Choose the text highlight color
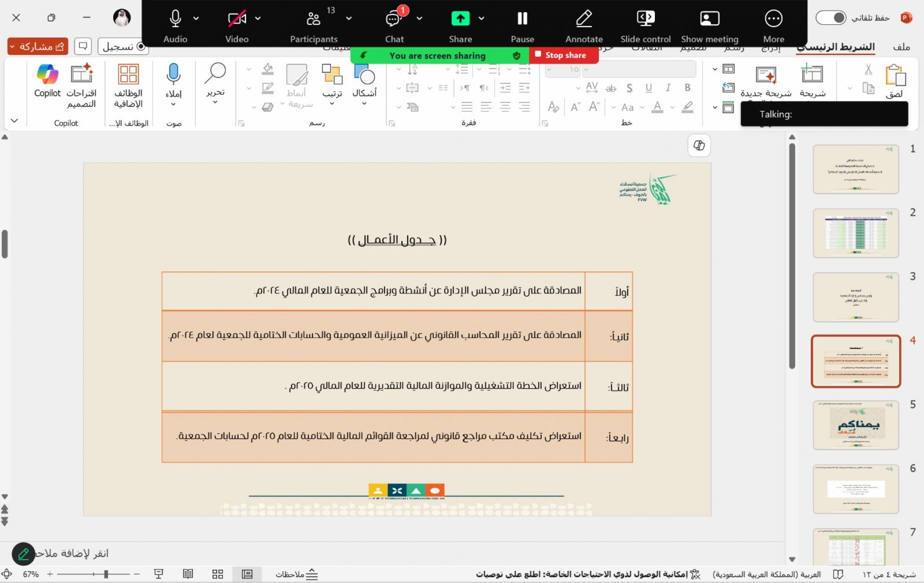 pos(687,107)
